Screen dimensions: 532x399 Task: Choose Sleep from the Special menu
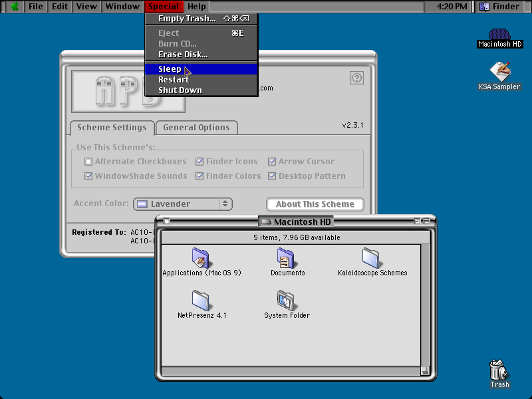click(201, 69)
